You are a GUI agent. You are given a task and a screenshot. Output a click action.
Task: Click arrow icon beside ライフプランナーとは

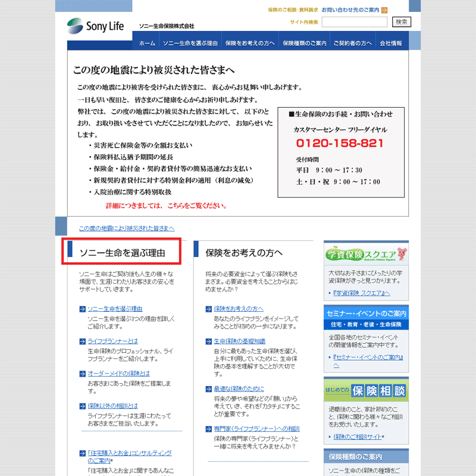click(82, 342)
